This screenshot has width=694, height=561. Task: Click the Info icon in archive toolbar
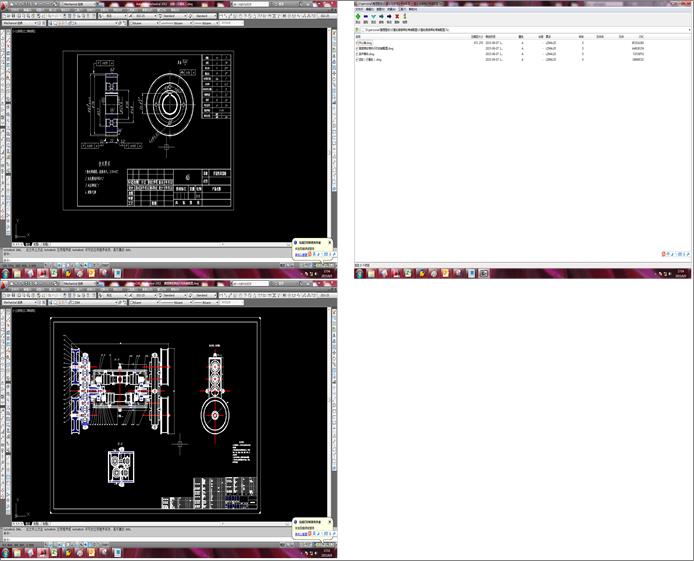point(405,16)
